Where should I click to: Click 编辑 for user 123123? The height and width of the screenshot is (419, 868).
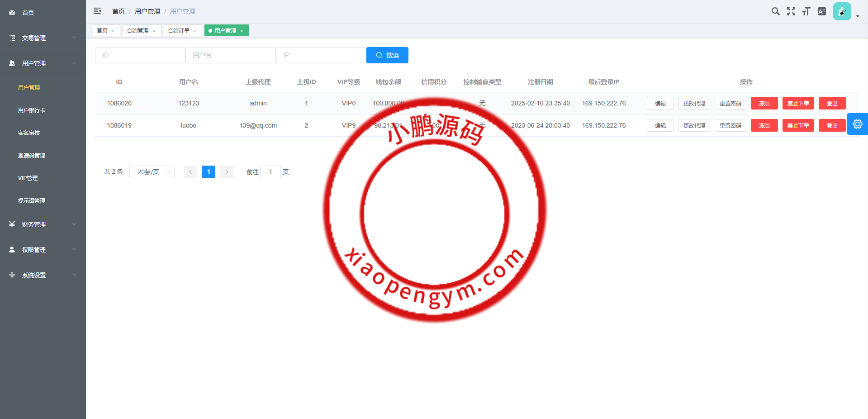(660, 103)
